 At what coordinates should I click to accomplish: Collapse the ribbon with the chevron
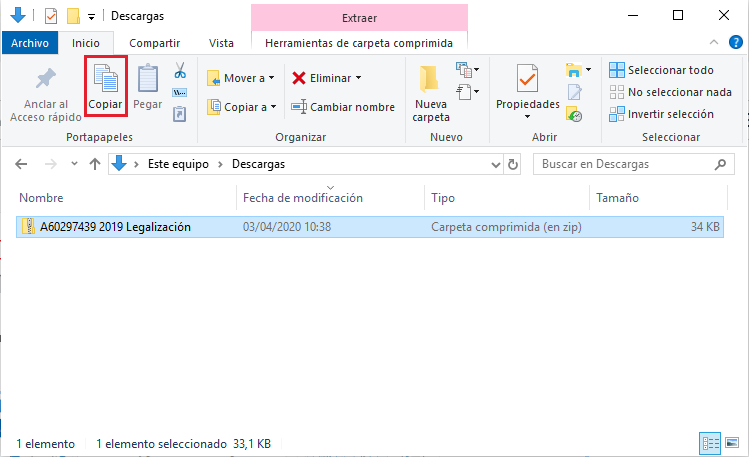[x=714, y=43]
